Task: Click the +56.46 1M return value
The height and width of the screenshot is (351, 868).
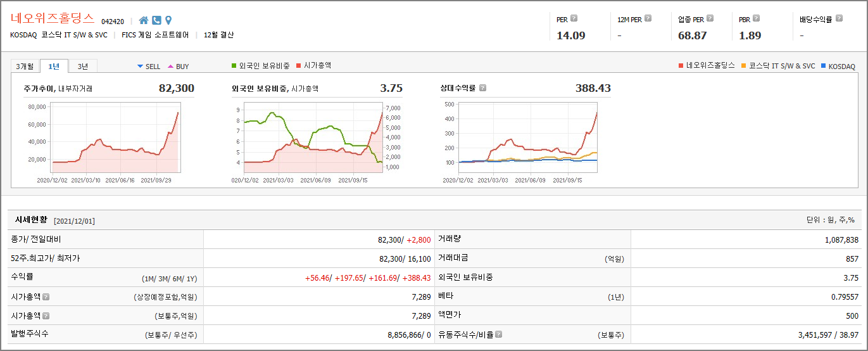Action: point(317,278)
